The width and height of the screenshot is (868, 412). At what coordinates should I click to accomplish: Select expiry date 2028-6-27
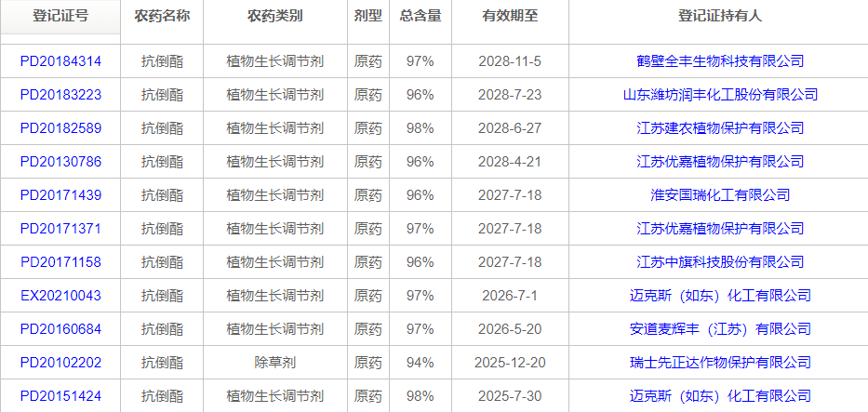tap(510, 128)
